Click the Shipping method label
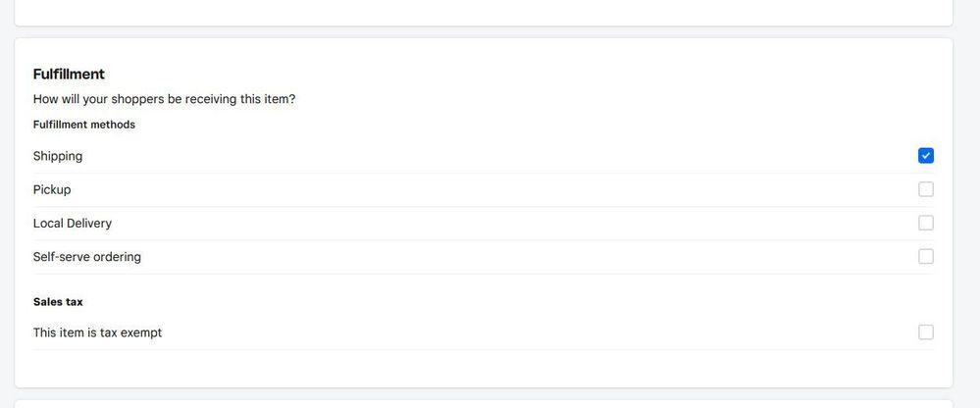Viewport: 980px width, 408px height. click(x=58, y=156)
